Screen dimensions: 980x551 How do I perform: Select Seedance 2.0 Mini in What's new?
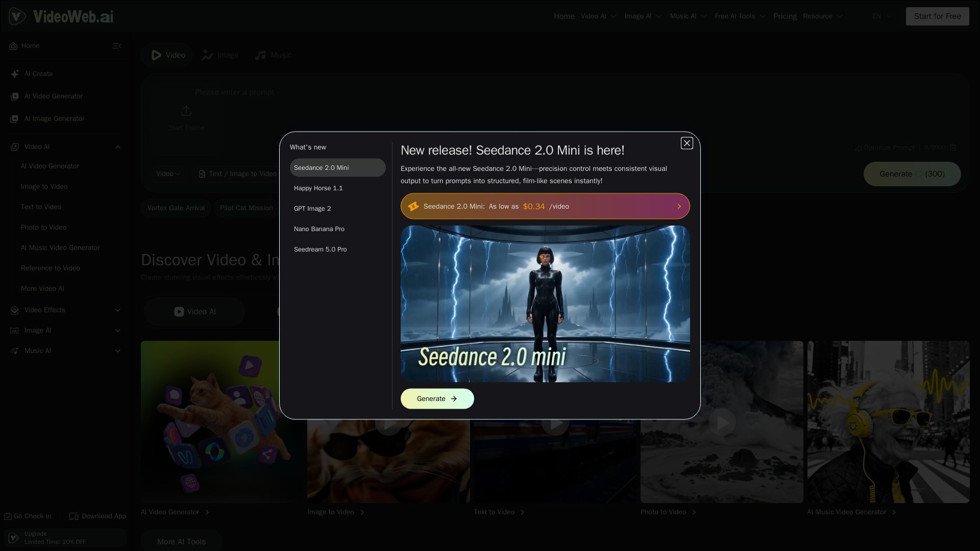pos(337,168)
